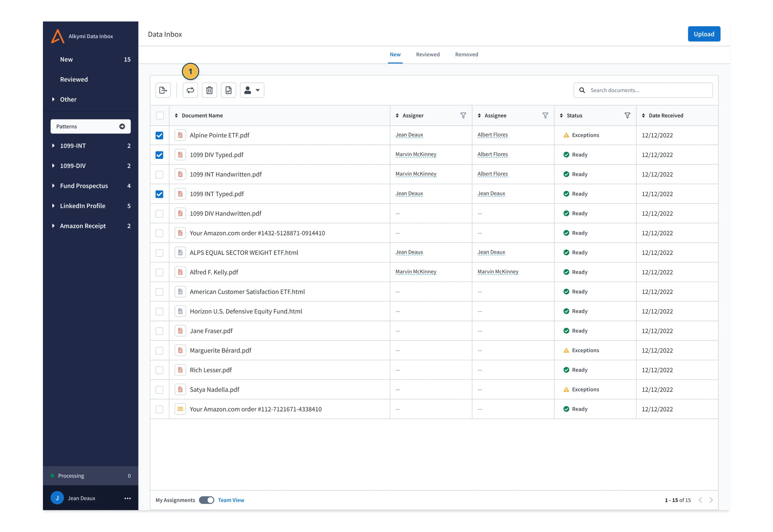Screen dimensions: 773x532
Task: Click the mark reviewed document-check icon
Action: pos(229,90)
